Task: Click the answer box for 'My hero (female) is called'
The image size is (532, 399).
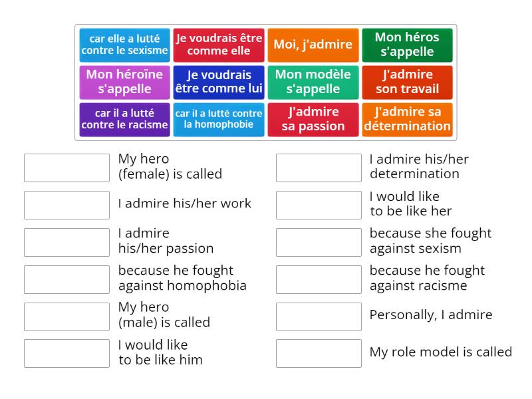Action: click(x=66, y=168)
